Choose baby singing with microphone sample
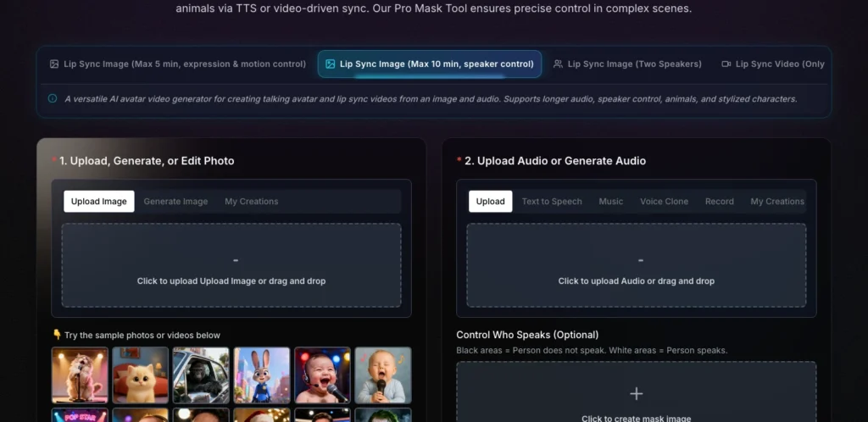This screenshot has height=422, width=868. coord(383,375)
